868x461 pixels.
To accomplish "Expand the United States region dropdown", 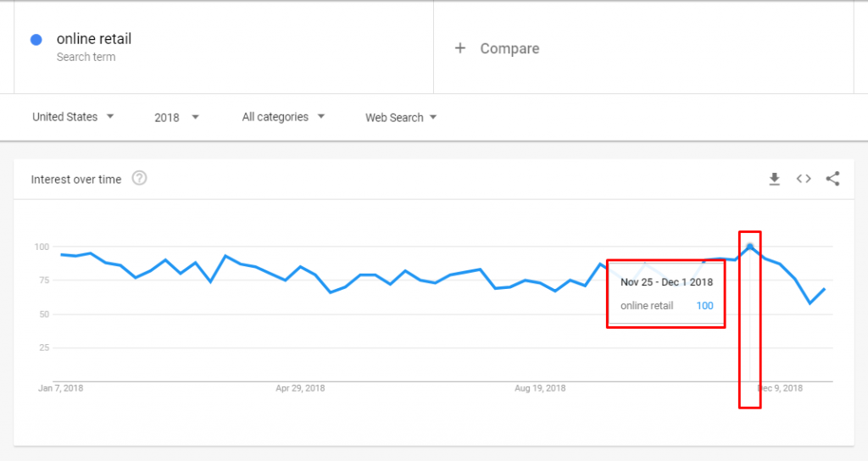I will [x=73, y=117].
